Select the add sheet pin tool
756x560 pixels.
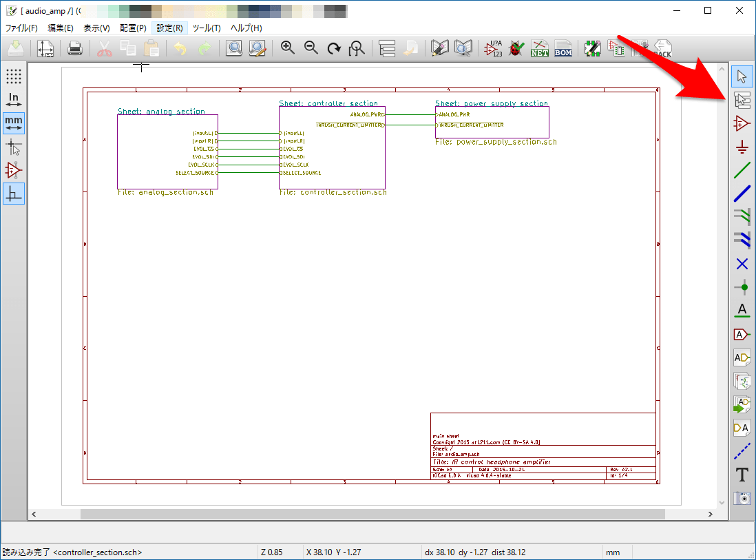click(x=742, y=428)
